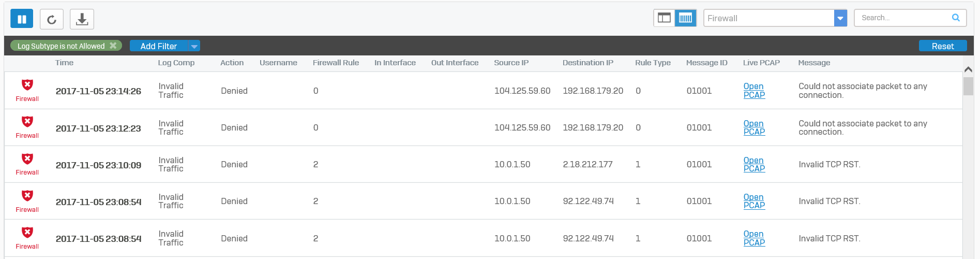Click the search magnifier icon
980x259 pixels.
(x=956, y=18)
